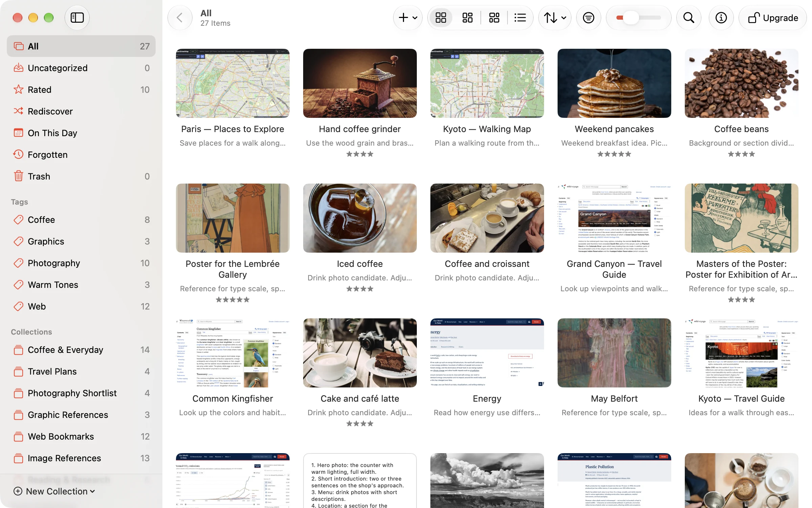Open Coffee & Everyday collection
812x508 pixels.
(81, 350)
